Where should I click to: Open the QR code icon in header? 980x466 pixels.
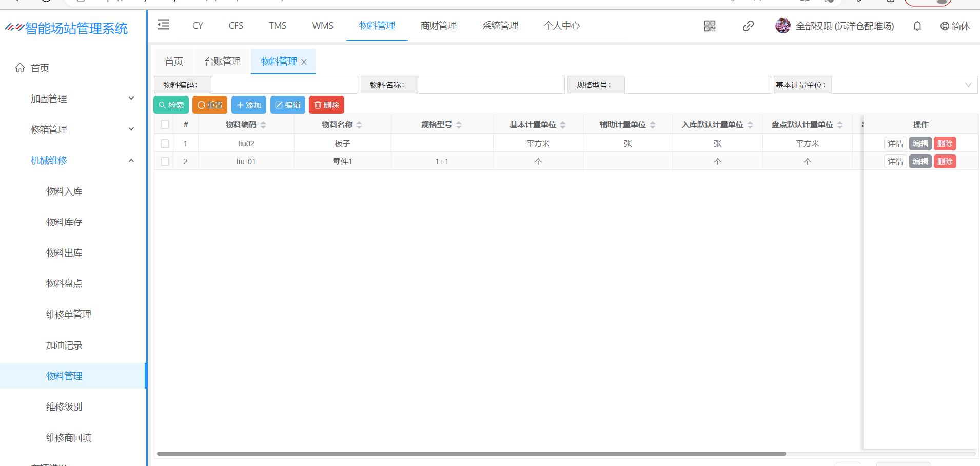pyautogui.click(x=710, y=26)
